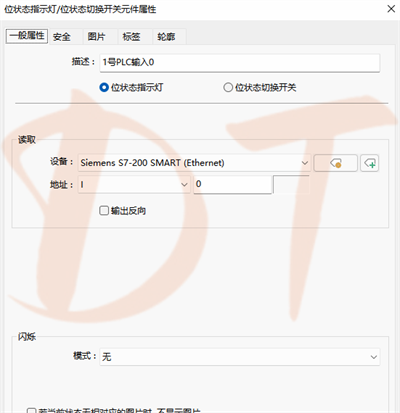The width and height of the screenshot is (400, 413).
Task: Expand the 设备 Siemens S7-200 SMART dropdown
Action: (x=194, y=163)
